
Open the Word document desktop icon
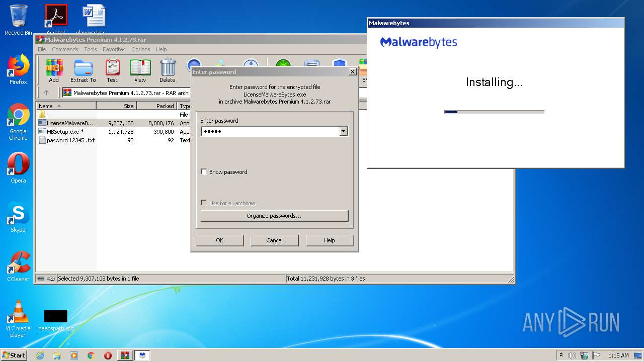click(94, 19)
